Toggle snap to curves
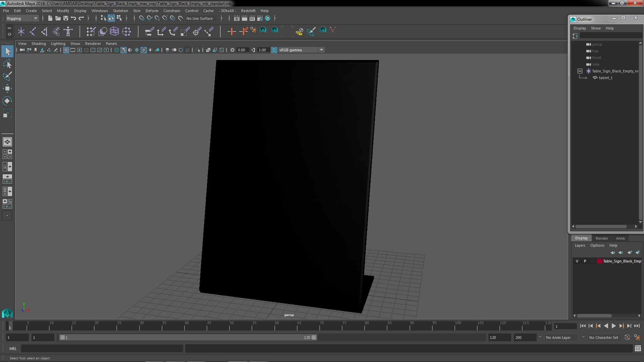Viewport: 644px width, 362px height. (x=150, y=18)
